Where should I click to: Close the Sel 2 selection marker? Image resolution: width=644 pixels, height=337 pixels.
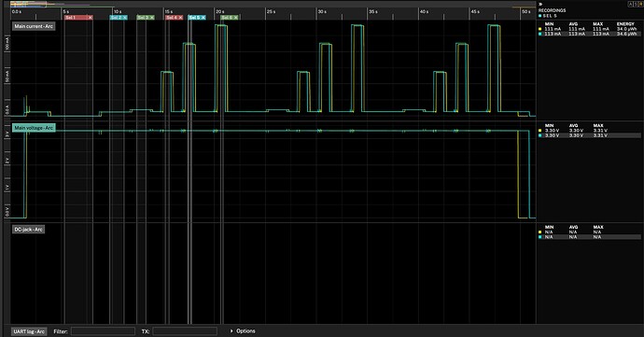pos(125,18)
